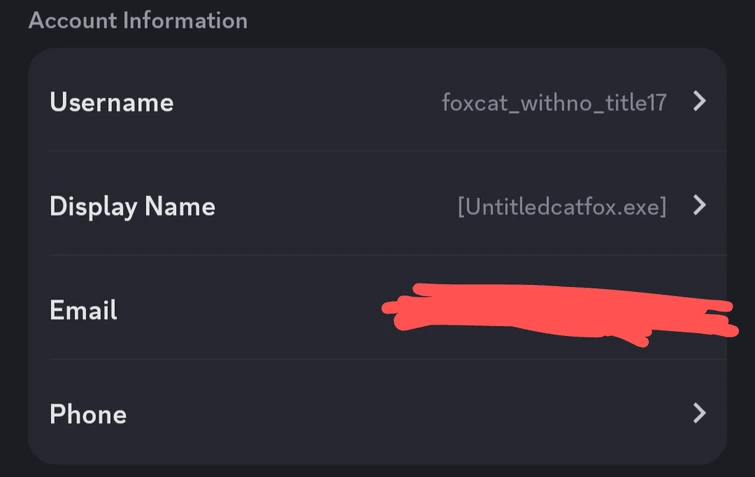Click the Account Information section header

[137, 20]
